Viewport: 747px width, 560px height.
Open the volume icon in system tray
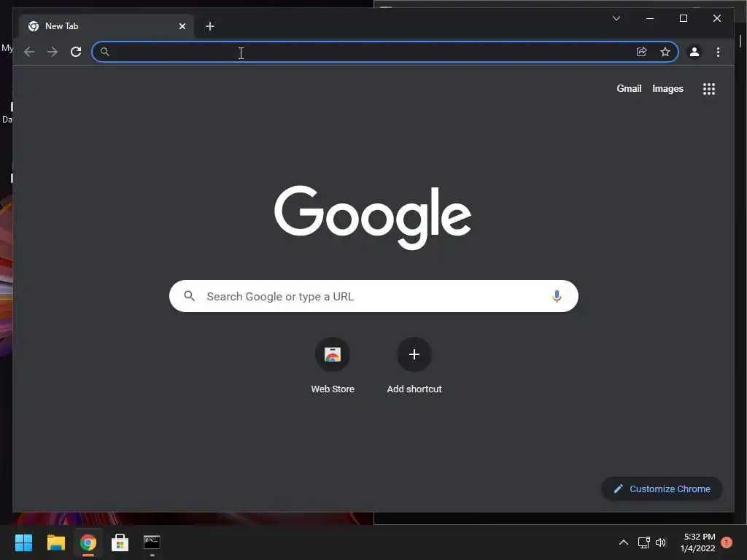pos(661,542)
